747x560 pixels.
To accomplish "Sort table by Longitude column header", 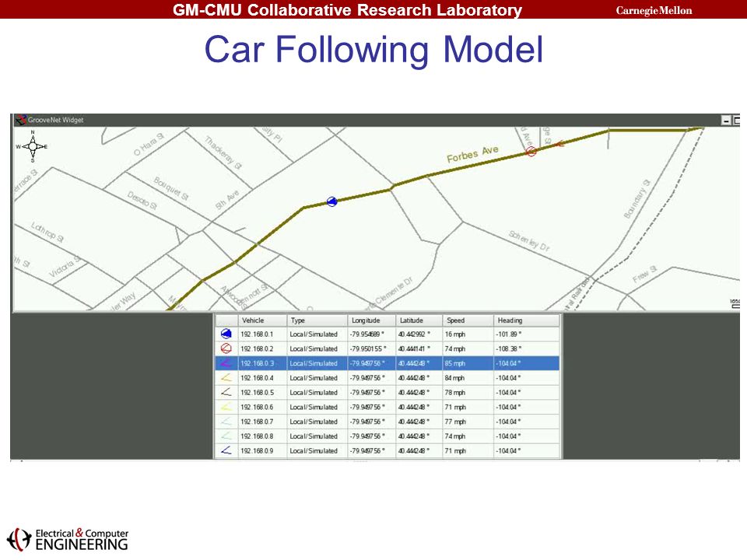I will (x=372, y=320).
